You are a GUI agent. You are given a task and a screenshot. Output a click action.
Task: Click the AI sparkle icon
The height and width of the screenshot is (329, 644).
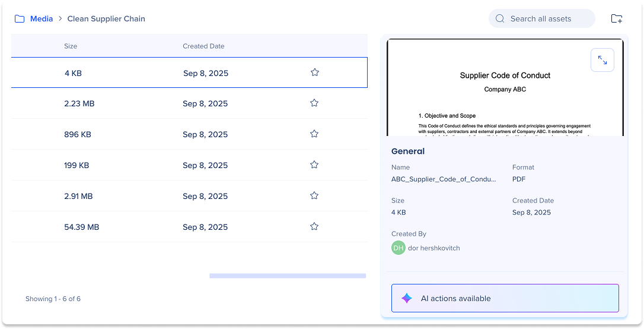(406, 298)
